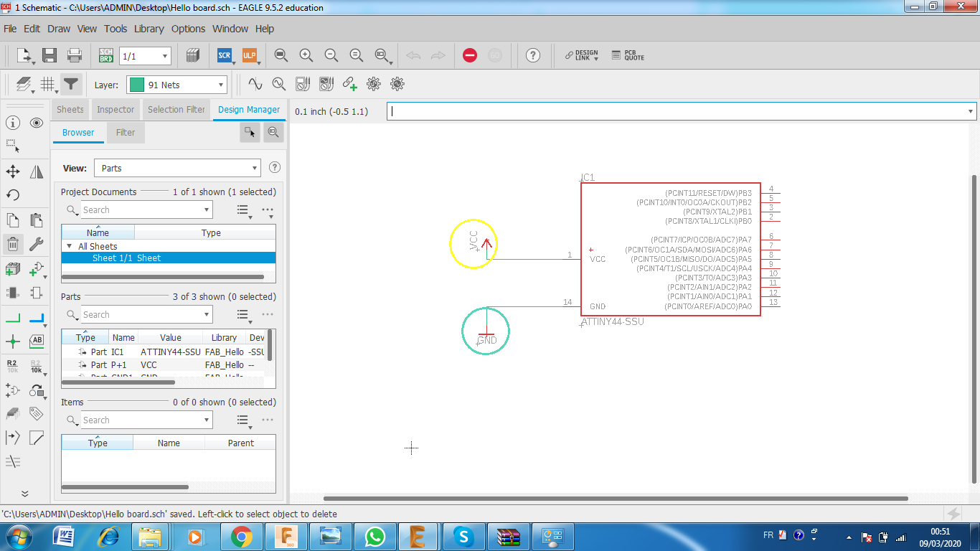Image resolution: width=980 pixels, height=551 pixels.
Task: Print the schematic via the printer icon
Action: [x=74, y=55]
